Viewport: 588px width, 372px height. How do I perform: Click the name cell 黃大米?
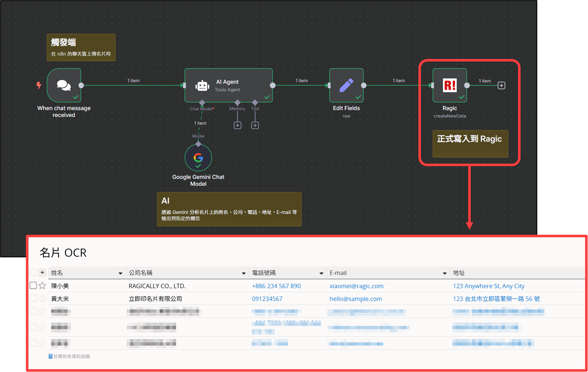click(x=60, y=299)
